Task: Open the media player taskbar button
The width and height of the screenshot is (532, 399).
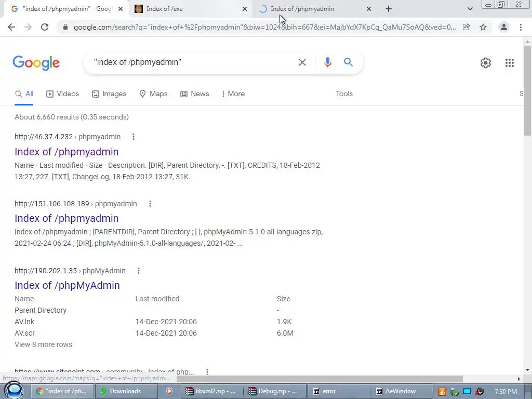Action: (169, 391)
